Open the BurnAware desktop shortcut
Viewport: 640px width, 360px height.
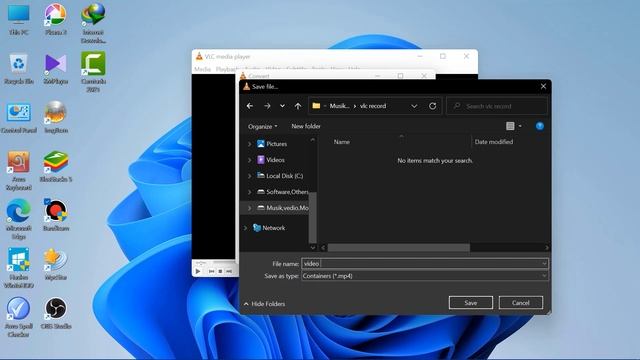point(56,215)
